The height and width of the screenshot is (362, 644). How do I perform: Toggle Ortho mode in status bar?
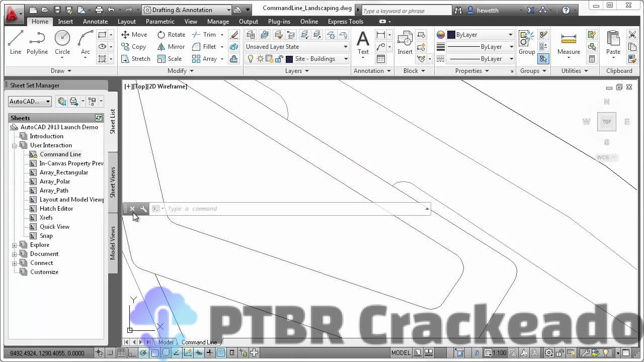click(132, 353)
